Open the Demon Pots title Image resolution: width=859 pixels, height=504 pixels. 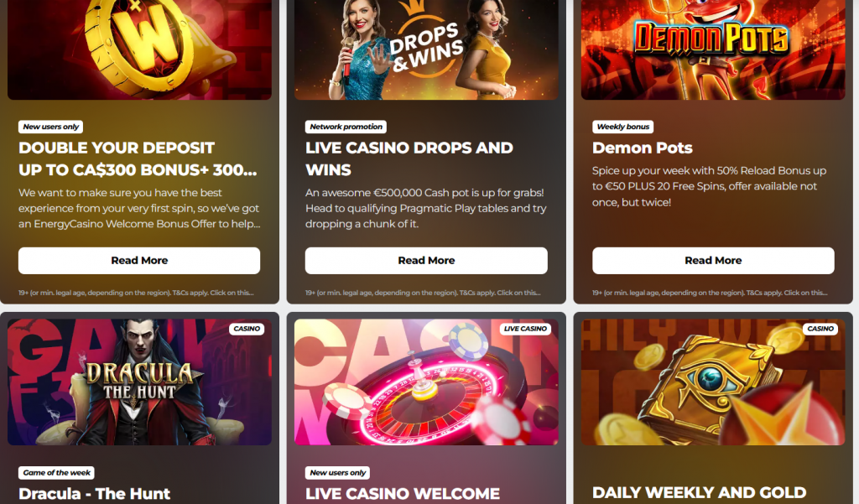[x=642, y=148]
